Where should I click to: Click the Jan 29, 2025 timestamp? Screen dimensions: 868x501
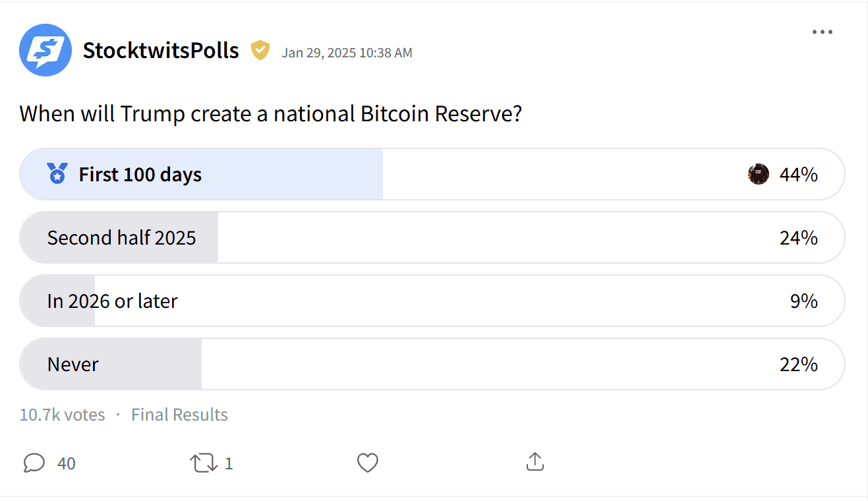(347, 53)
